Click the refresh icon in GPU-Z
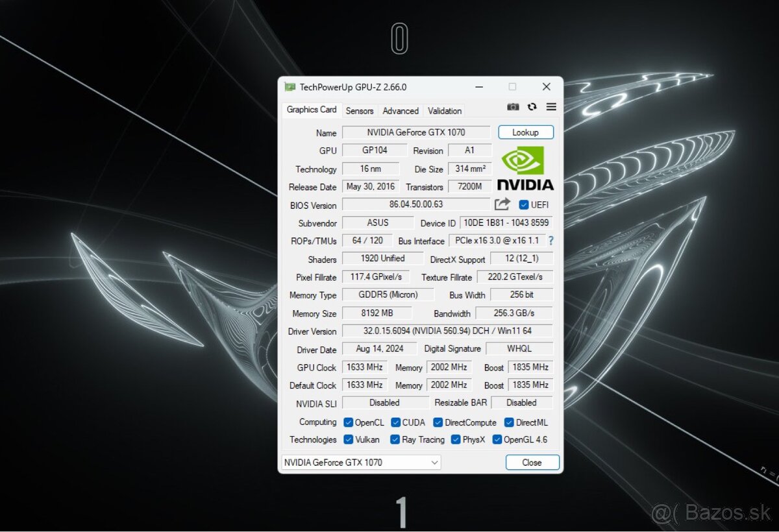The width and height of the screenshot is (779, 532). (532, 107)
